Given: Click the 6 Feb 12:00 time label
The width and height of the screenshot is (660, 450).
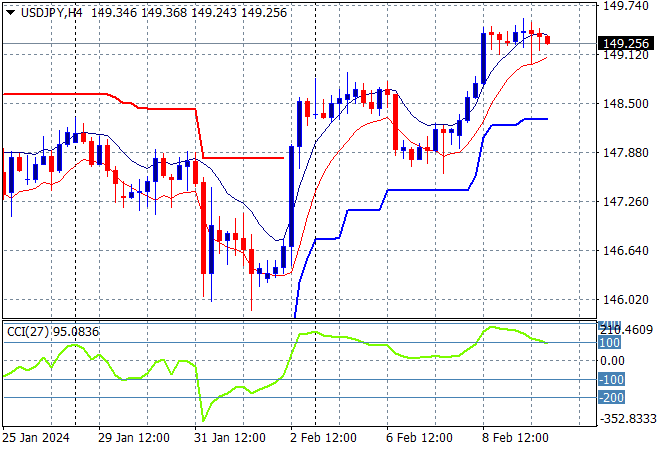Looking at the screenshot, I should pos(419,438).
